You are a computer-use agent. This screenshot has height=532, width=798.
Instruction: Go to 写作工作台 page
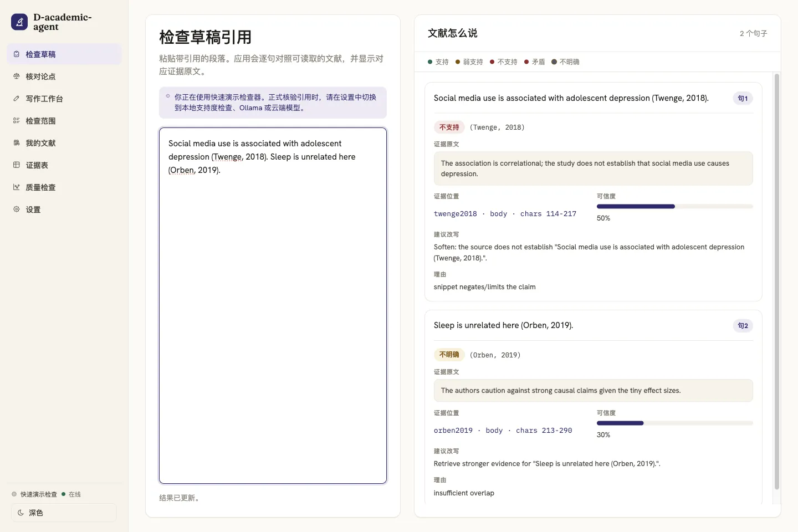(64, 99)
